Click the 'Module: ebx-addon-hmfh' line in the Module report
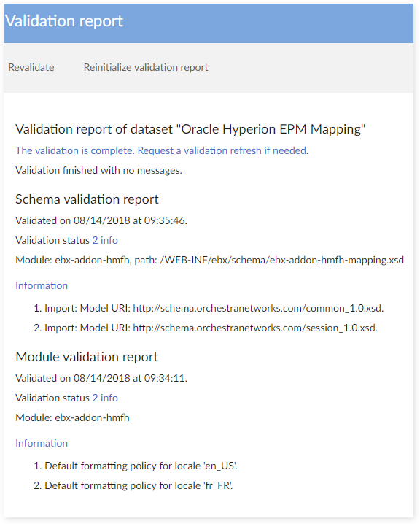Image resolution: width=420 pixels, height=524 pixels. [72, 417]
